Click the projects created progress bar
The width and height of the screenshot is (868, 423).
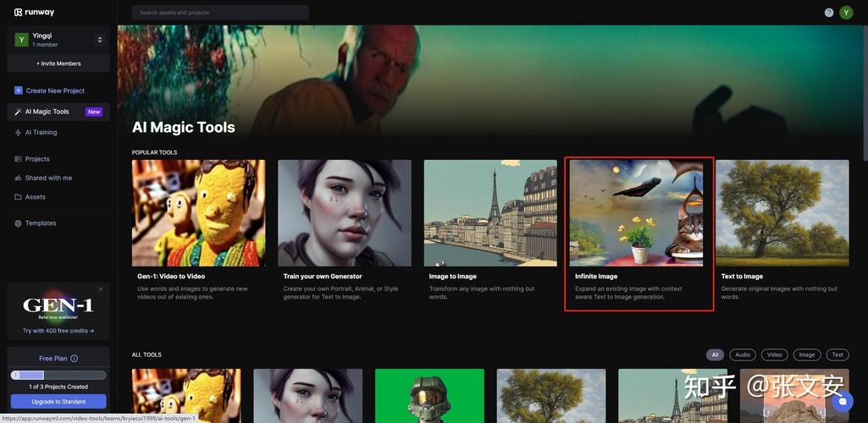[58, 375]
